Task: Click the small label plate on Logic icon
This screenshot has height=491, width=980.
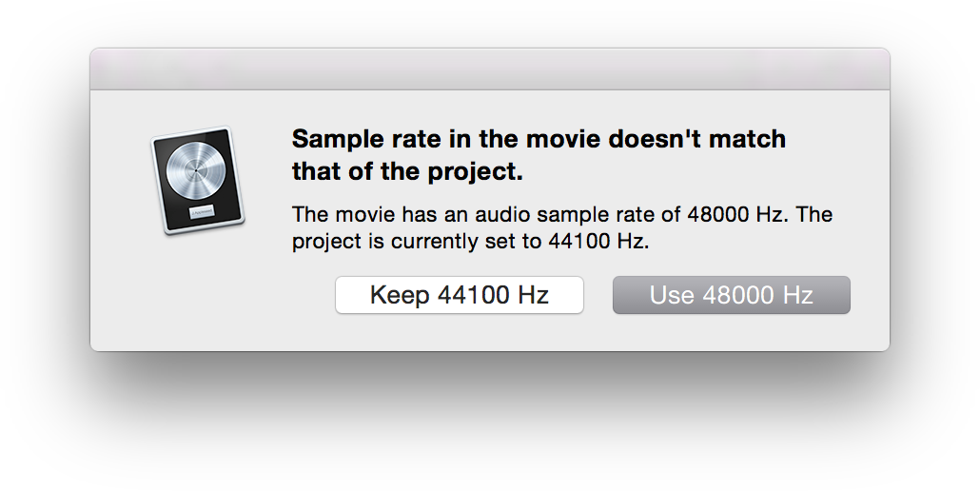Action: pyautogui.click(x=203, y=212)
